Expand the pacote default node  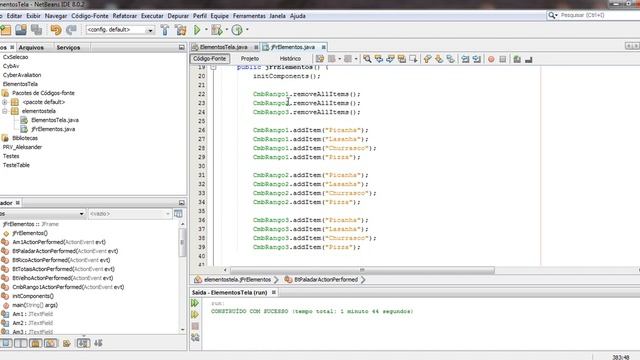(x=5, y=102)
